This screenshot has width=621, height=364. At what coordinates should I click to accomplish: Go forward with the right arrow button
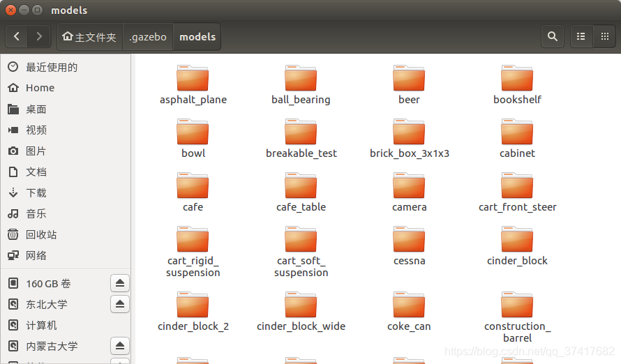tap(39, 37)
